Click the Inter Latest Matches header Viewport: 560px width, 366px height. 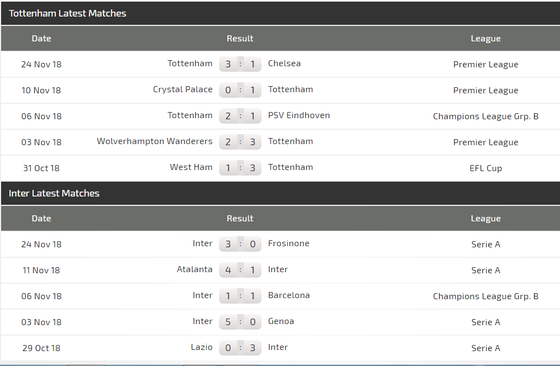click(x=54, y=193)
